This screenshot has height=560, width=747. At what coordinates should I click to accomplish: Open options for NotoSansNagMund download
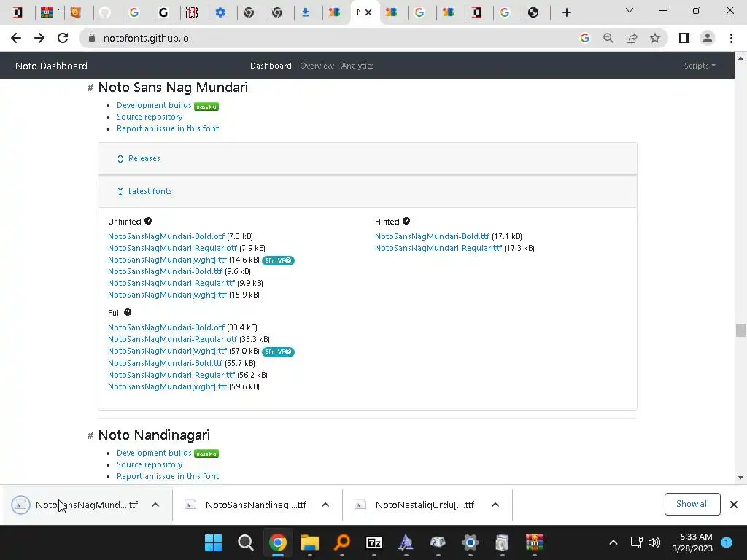point(155,505)
